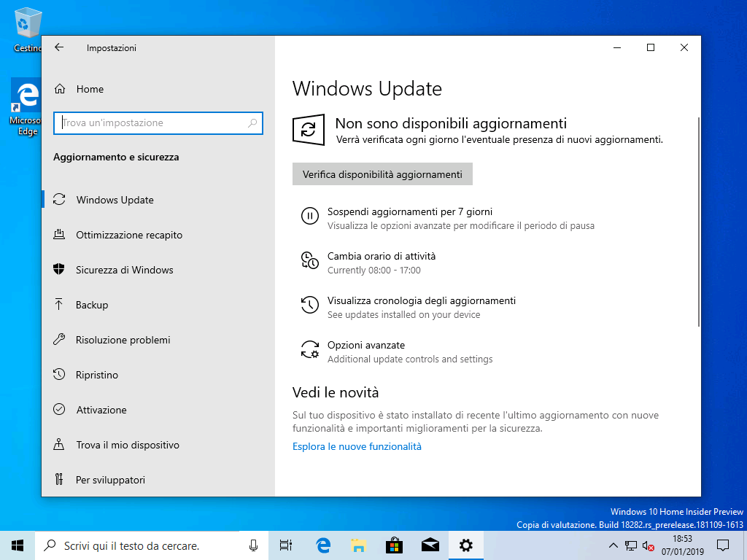Image resolution: width=747 pixels, height=560 pixels.
Task: Open the Action Center notifications icon
Action: click(723, 545)
